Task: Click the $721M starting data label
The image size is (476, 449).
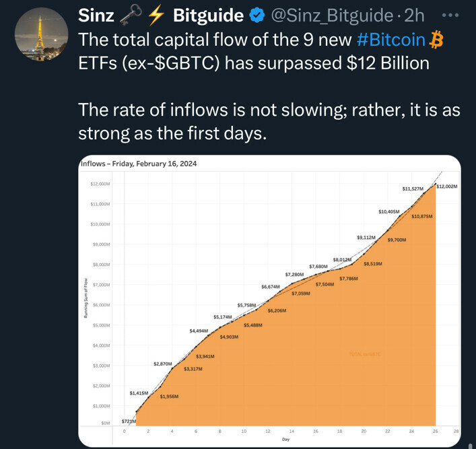Action: point(129,421)
